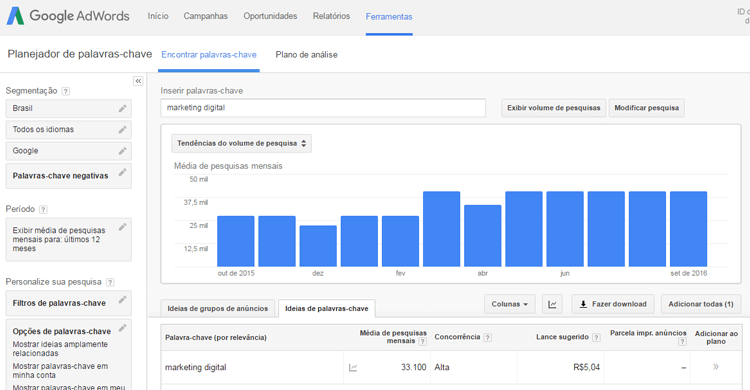This screenshot has width=750, height=390.
Task: Click the Todos os idiomas box
Action: 68,130
